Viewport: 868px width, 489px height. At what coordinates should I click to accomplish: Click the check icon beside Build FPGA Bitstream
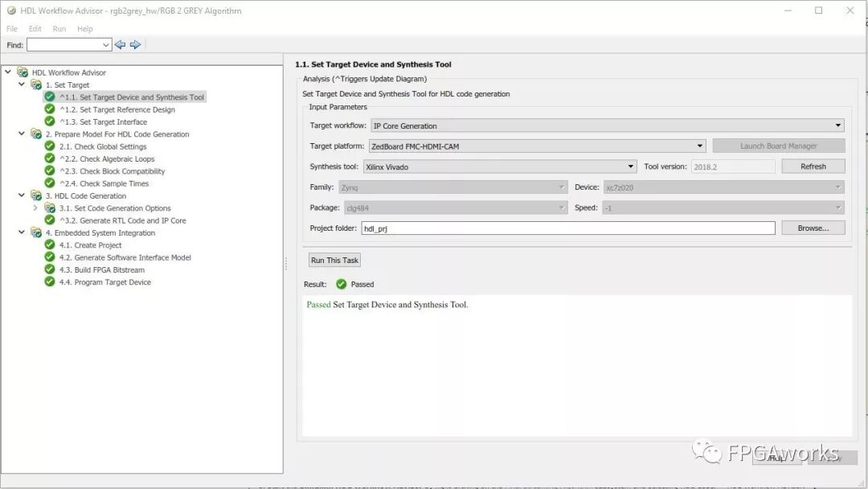click(50, 269)
